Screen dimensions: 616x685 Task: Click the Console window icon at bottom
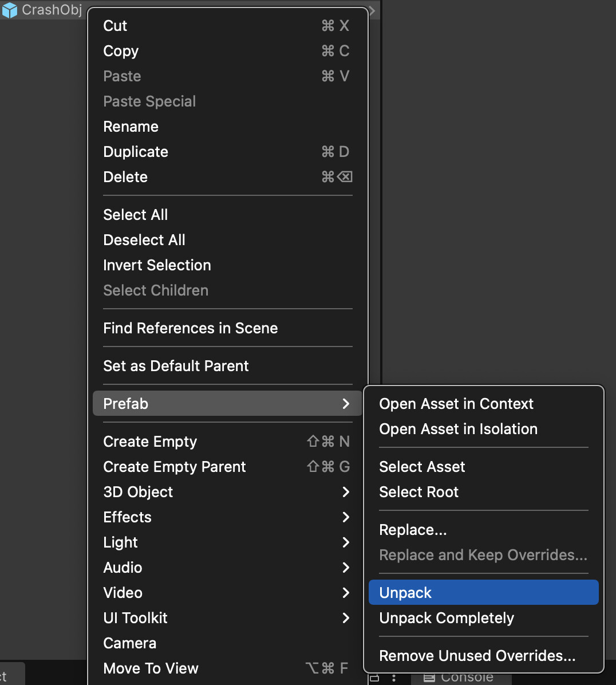point(429,678)
